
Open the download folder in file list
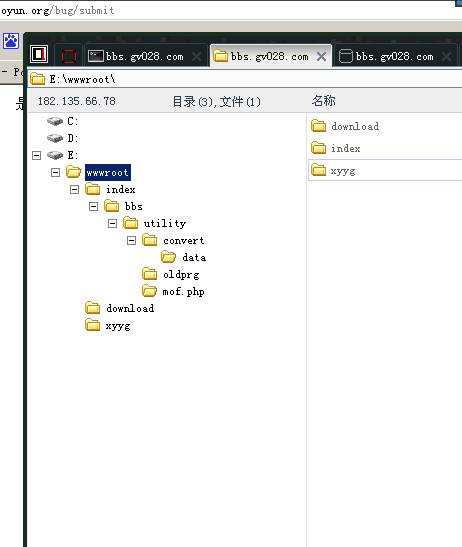(355, 126)
